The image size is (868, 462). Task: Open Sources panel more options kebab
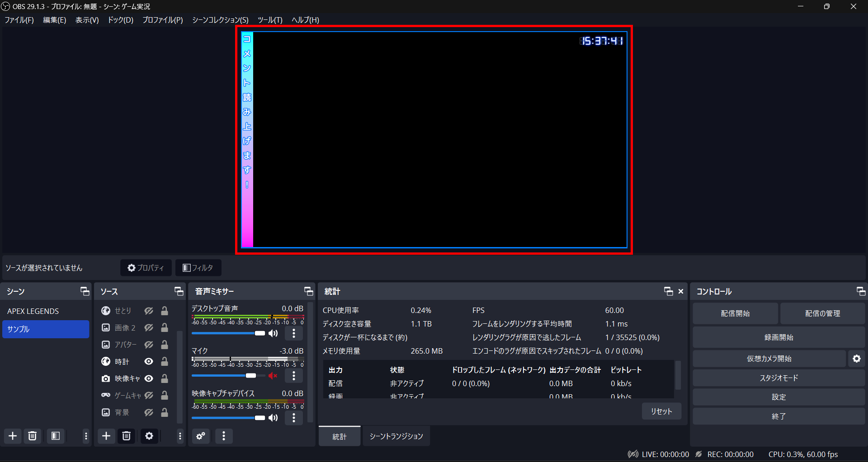(x=180, y=436)
